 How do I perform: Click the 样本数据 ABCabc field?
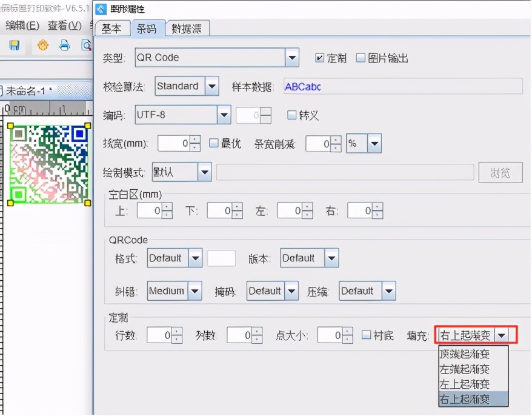click(x=403, y=87)
